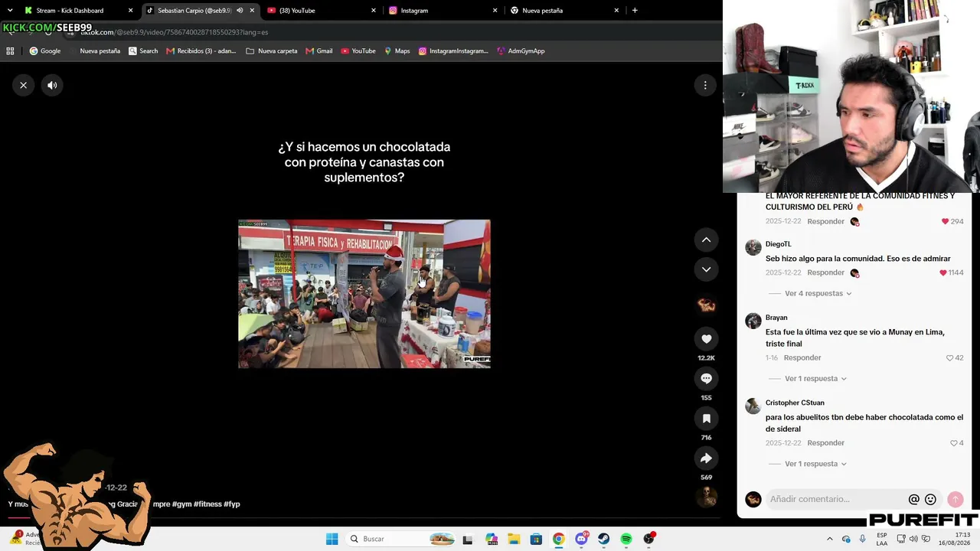
Task: Reply to Brayan's comment
Action: pyautogui.click(x=802, y=357)
